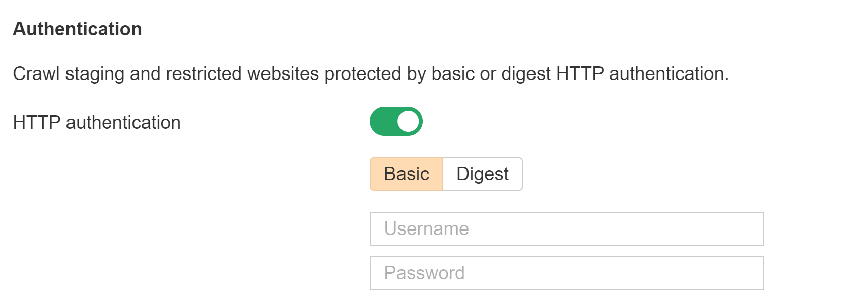Select the Digest authentication tab
The width and height of the screenshot is (868, 307).
(482, 174)
